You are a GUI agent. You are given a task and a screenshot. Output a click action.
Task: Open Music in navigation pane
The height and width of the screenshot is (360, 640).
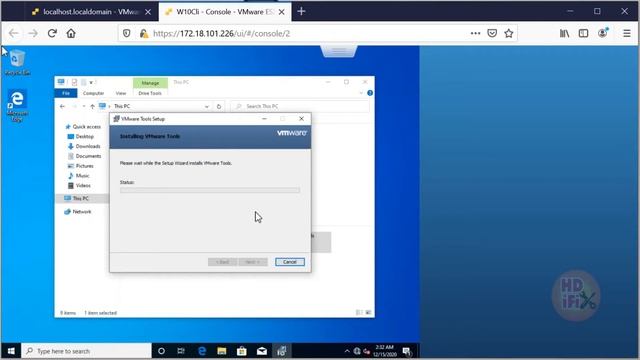point(79,176)
